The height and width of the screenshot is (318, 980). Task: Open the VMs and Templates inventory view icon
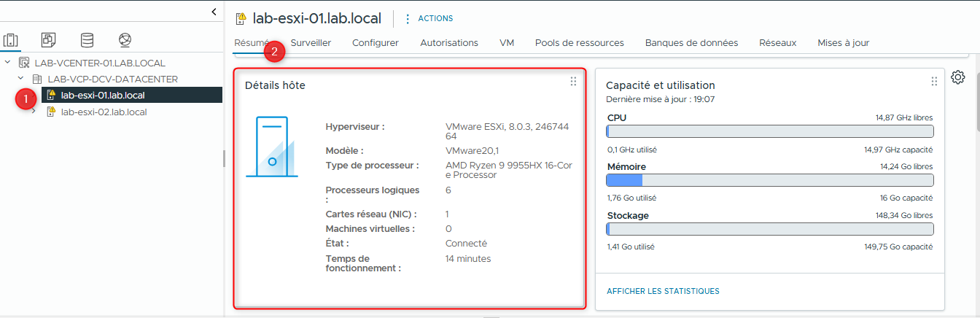click(49, 39)
